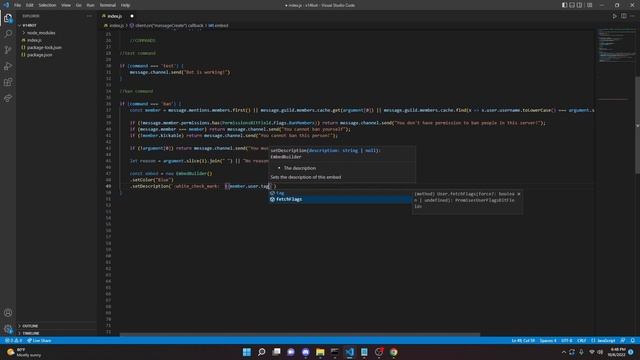The image size is (640, 360).
Task: Select the fetchFlags autocomplete suggestion
Action: click(340, 199)
